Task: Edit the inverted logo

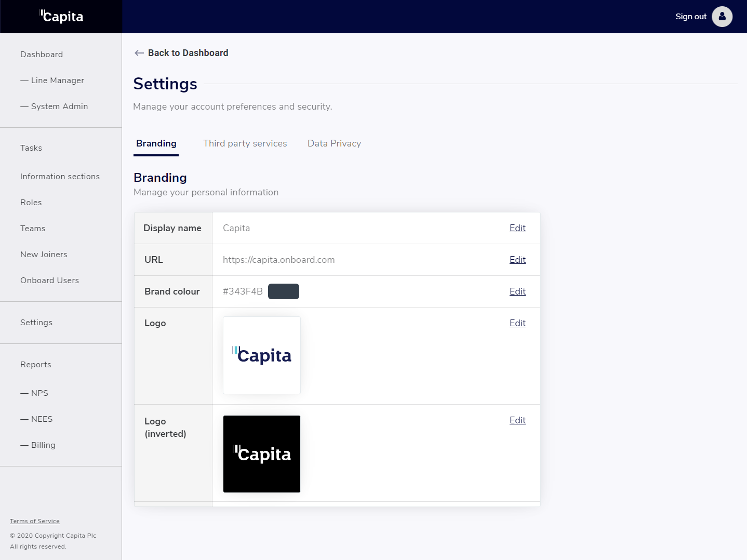Action: tap(517, 420)
